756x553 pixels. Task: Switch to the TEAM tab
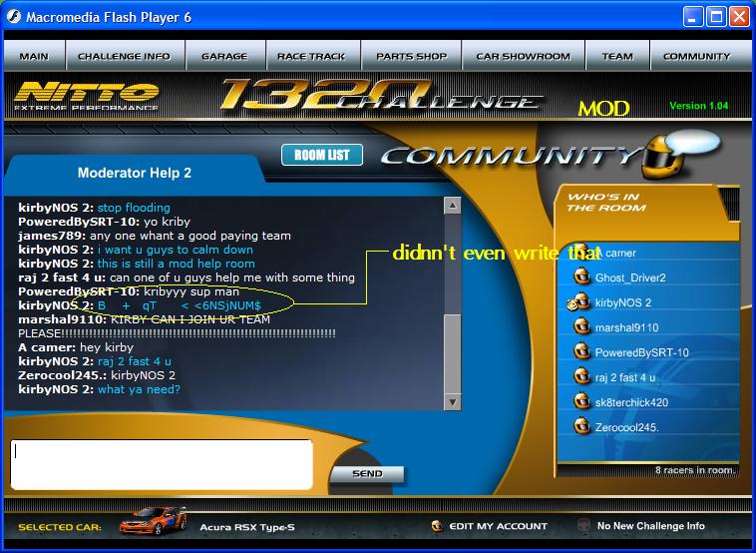(x=617, y=56)
